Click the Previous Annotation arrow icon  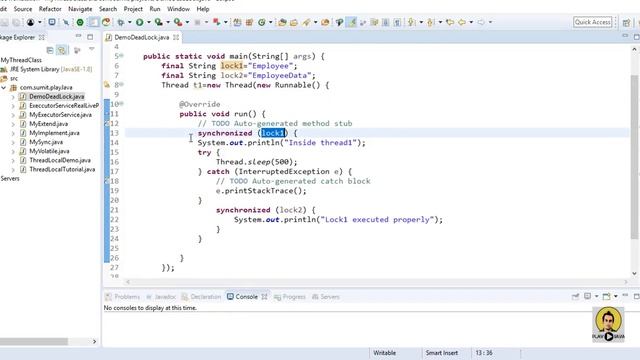430,22
